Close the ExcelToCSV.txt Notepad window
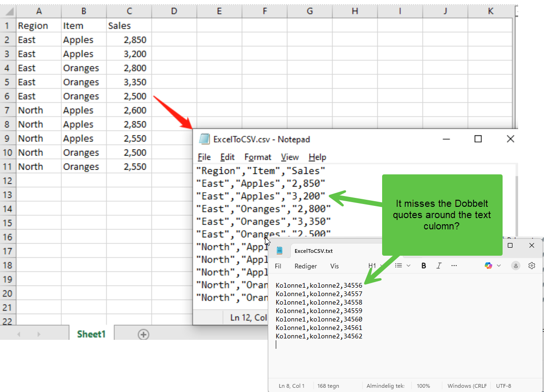This screenshot has width=544, height=392. [x=531, y=245]
